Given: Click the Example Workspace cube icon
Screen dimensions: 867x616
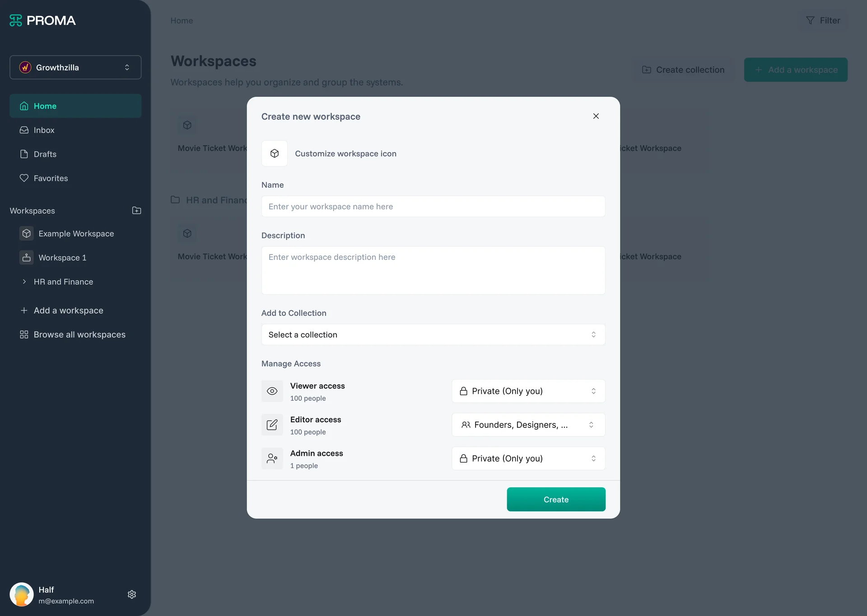Looking at the screenshot, I should (27, 233).
